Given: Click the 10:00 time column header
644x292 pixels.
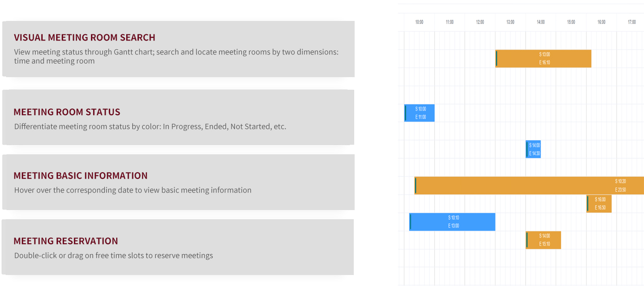Looking at the screenshot, I should click(x=419, y=22).
